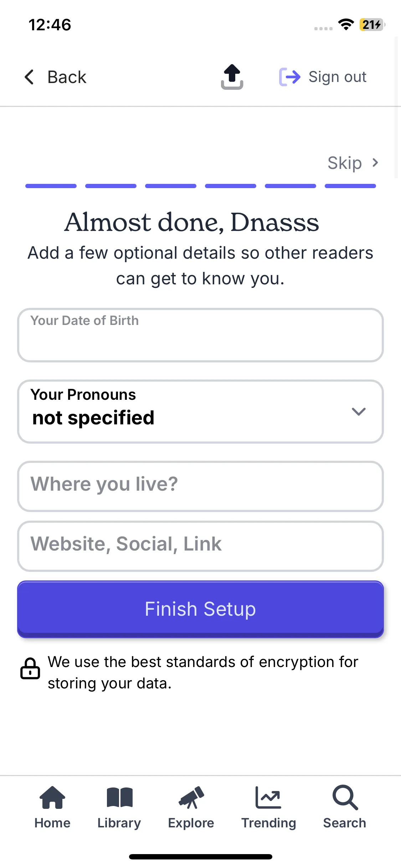Tap the Wi-Fi status icon
Viewport: 401px width, 868px height.
pos(346,25)
